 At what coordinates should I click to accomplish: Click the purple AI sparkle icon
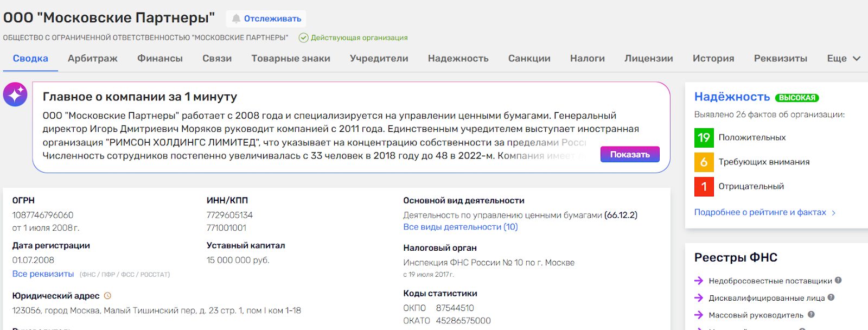tap(15, 95)
